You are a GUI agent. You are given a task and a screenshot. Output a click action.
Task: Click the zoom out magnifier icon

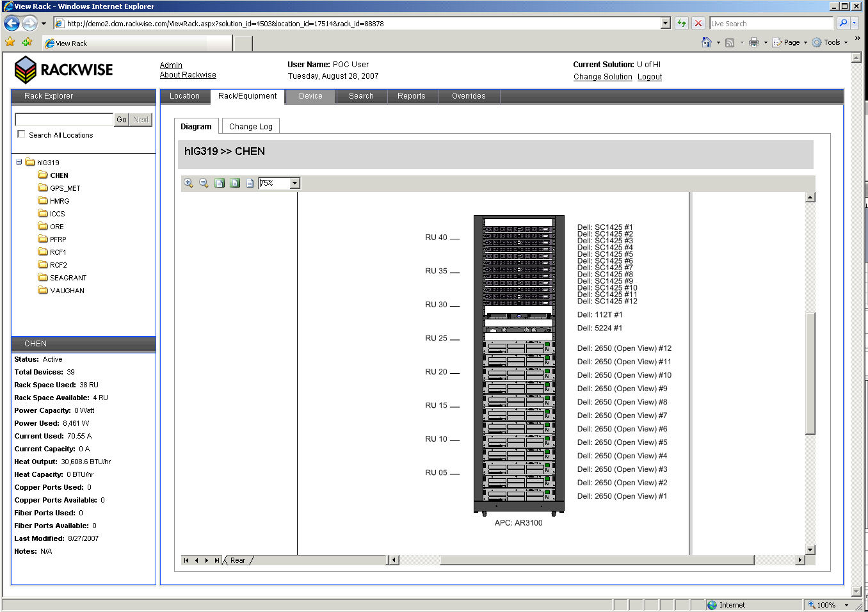coord(204,183)
